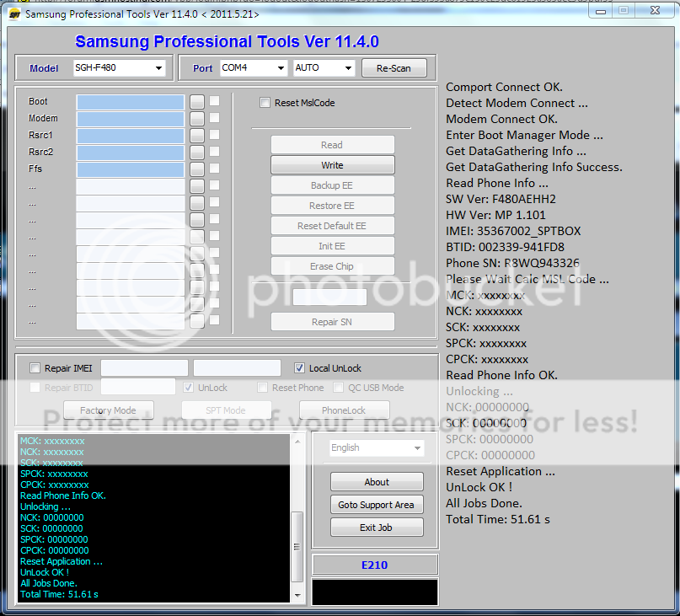The height and width of the screenshot is (616, 680).
Task: Click the second Repair IMEI input field
Action: coord(238,368)
